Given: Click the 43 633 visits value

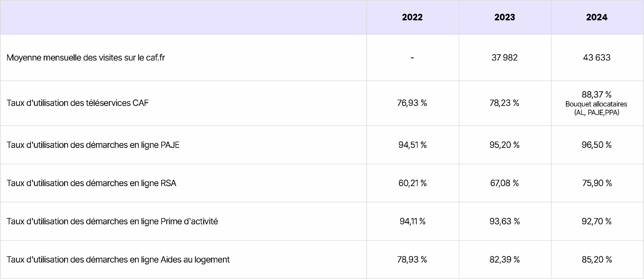Looking at the screenshot, I should point(597,58).
